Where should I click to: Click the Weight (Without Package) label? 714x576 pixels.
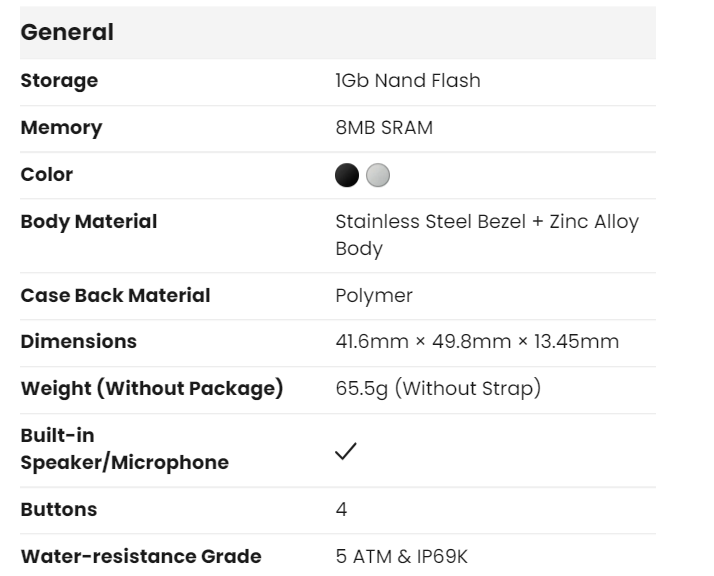[x=152, y=388]
